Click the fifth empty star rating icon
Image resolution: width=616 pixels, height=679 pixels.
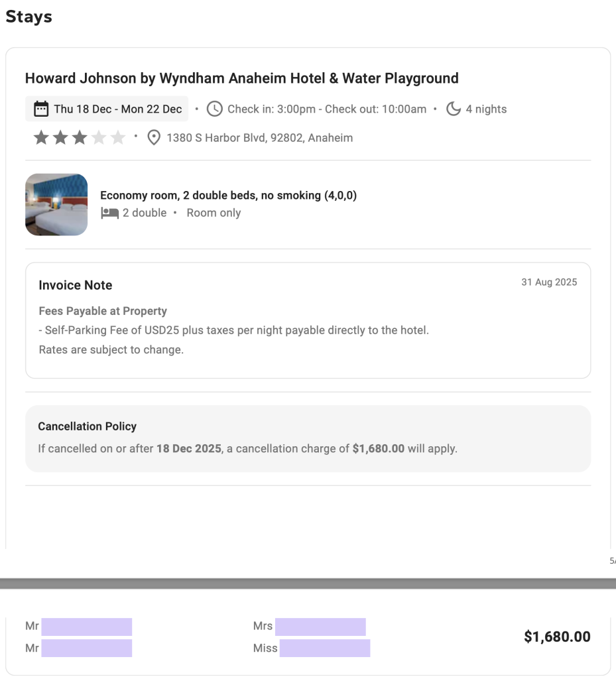click(x=118, y=138)
